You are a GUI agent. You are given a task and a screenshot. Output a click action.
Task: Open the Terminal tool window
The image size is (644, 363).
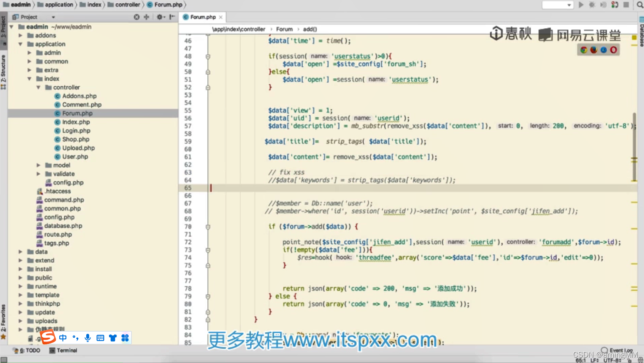pyautogui.click(x=63, y=351)
